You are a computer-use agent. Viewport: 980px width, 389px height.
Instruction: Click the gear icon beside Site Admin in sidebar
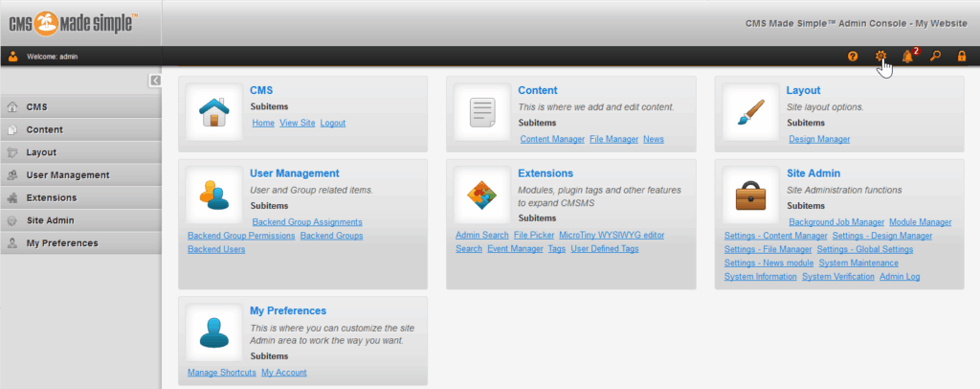coord(11,220)
